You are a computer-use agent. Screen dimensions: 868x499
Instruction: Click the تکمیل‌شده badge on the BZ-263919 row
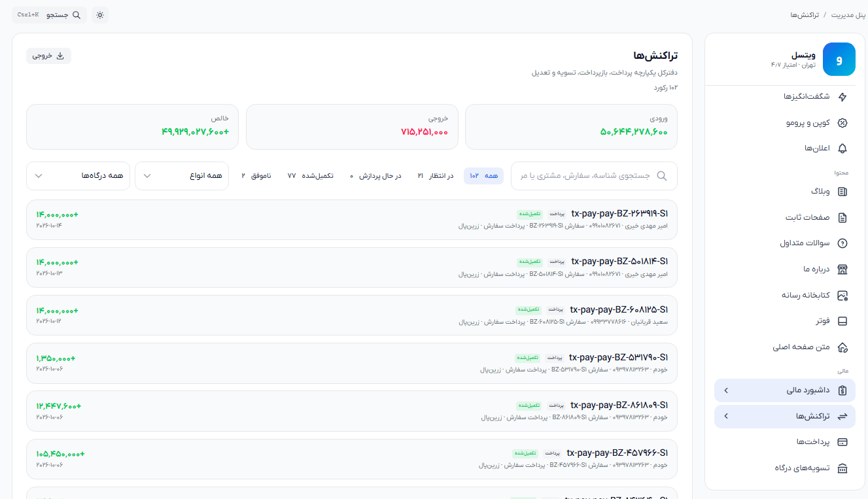tap(529, 213)
